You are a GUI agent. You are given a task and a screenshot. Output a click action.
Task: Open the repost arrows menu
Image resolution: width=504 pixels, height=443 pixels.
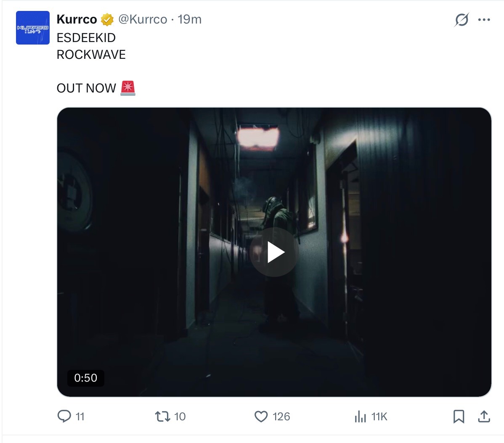[x=162, y=417]
